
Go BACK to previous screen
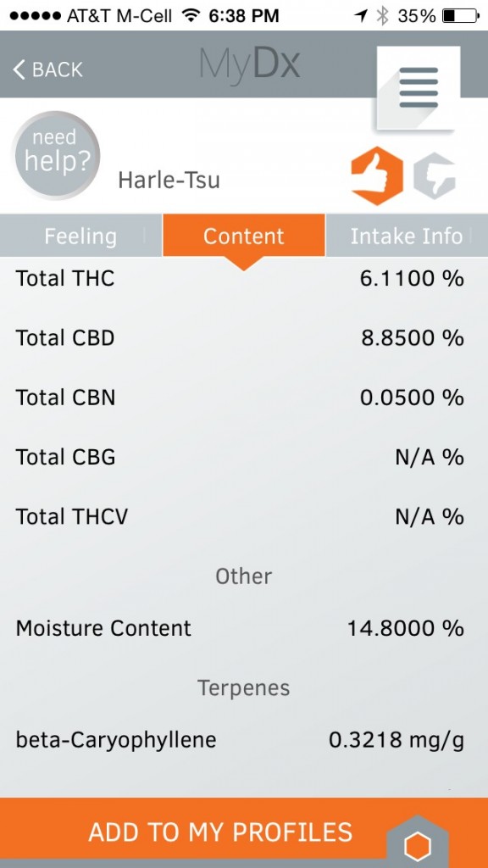click(x=47, y=70)
